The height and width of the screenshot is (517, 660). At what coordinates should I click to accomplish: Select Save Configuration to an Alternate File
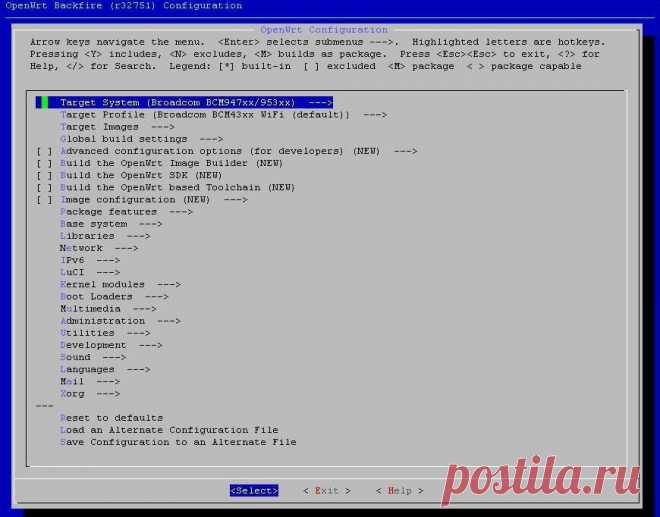pyautogui.click(x=178, y=442)
